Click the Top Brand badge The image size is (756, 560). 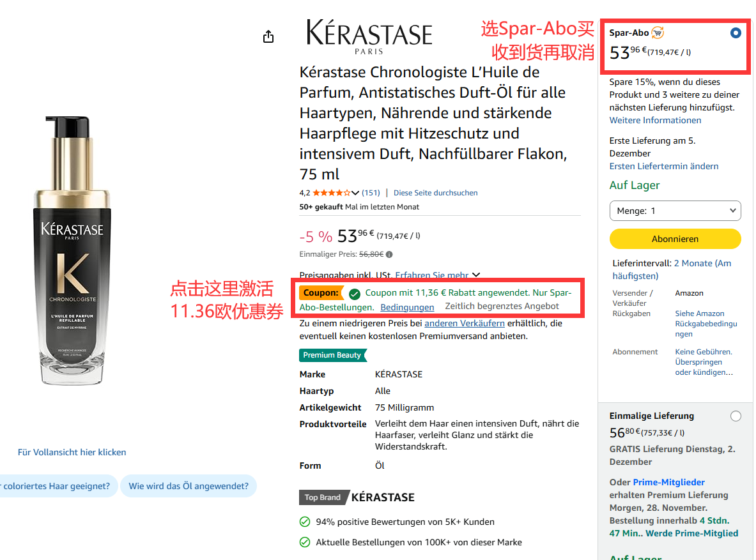click(323, 497)
